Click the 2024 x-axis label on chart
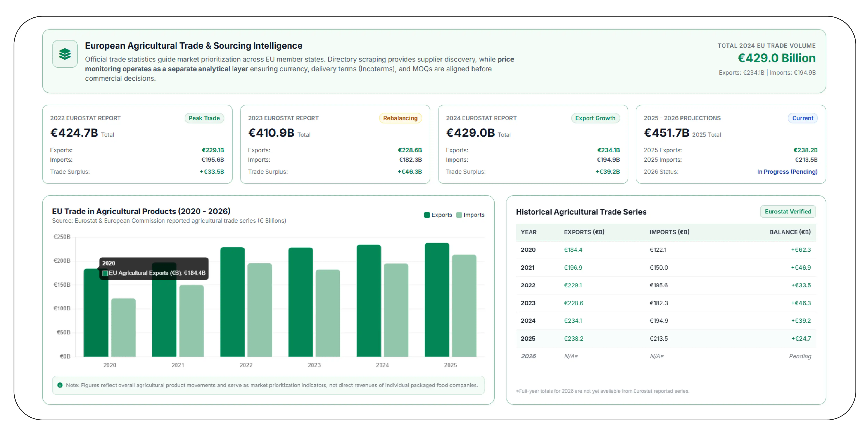This screenshot has height=431, width=868. pos(382,365)
